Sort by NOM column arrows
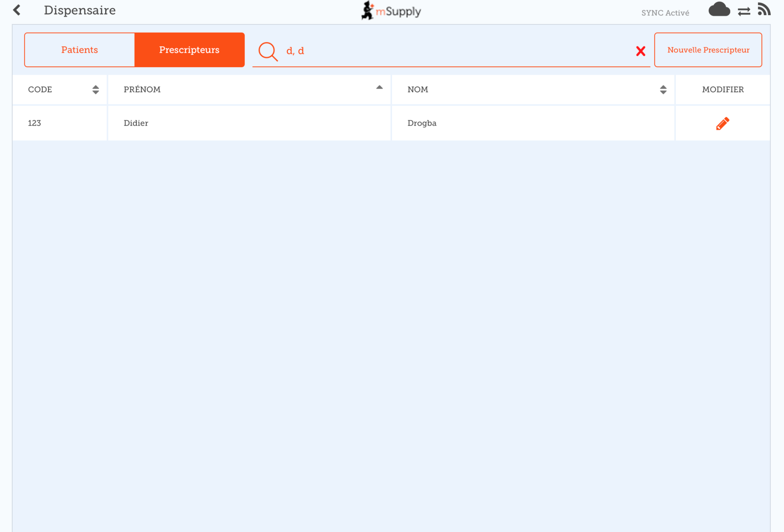Screen dimensions: 784x532 coord(663,89)
